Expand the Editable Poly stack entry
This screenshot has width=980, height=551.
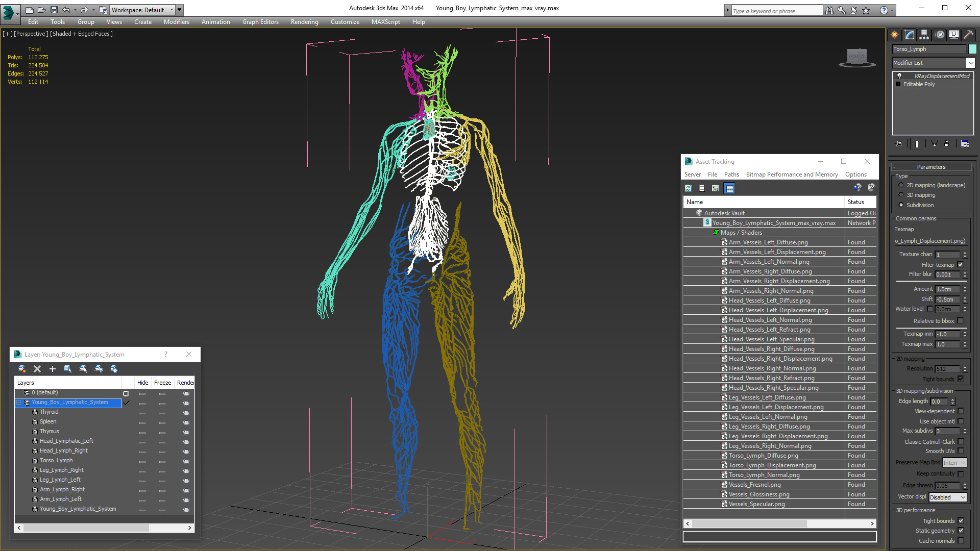point(898,84)
